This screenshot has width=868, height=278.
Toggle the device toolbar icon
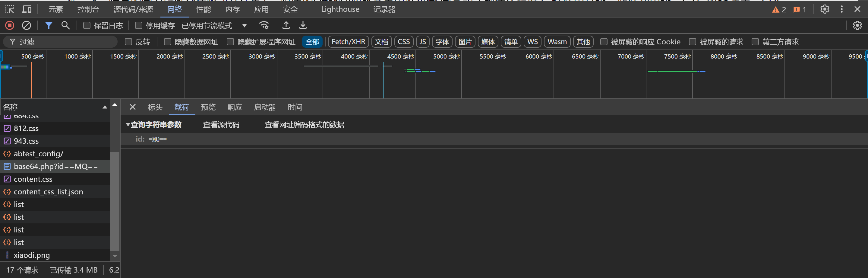(27, 9)
